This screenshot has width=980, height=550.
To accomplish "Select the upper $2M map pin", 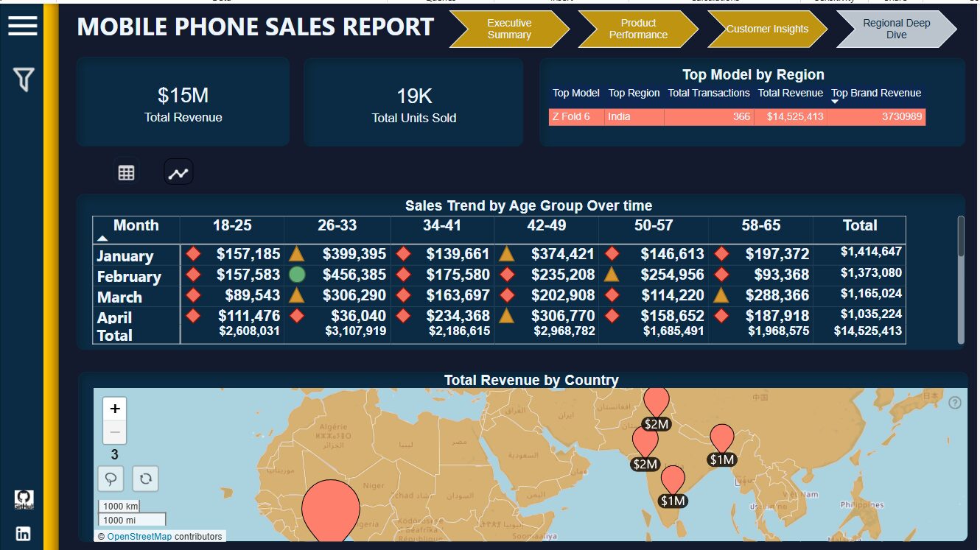I will click(656, 403).
